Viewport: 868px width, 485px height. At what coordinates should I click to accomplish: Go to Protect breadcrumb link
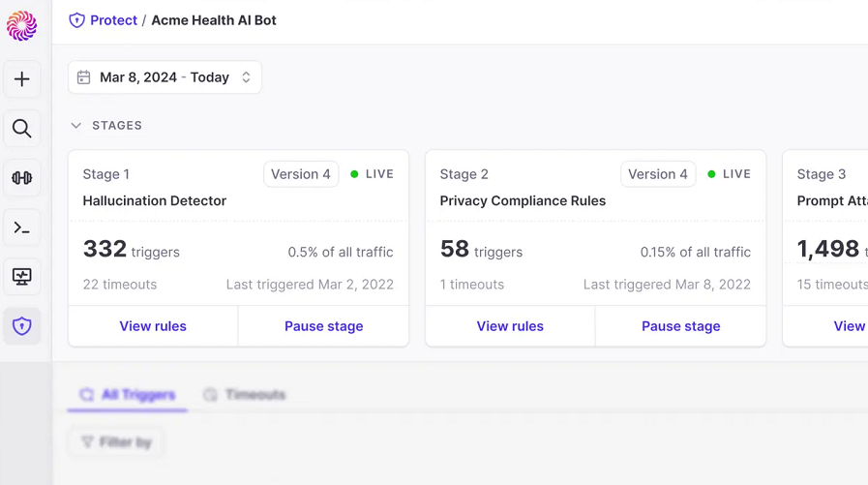pos(113,20)
